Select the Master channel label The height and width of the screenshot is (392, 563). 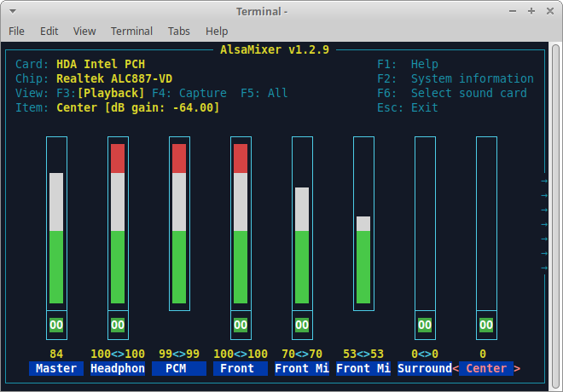pos(56,368)
